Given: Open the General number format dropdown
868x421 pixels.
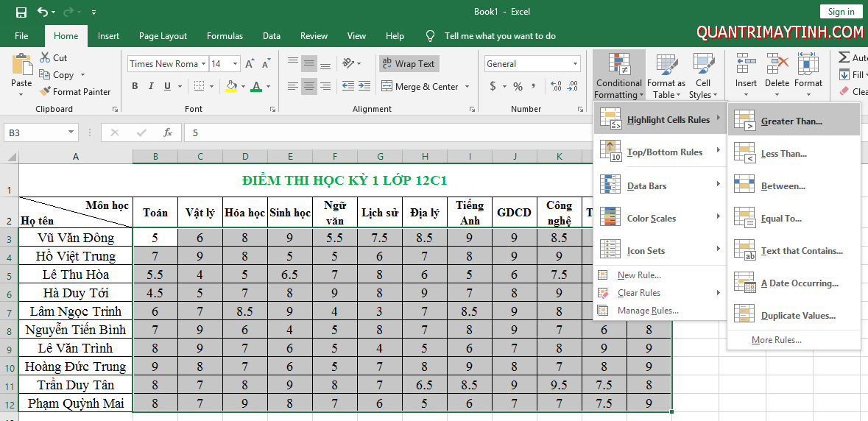Looking at the screenshot, I should [575, 63].
